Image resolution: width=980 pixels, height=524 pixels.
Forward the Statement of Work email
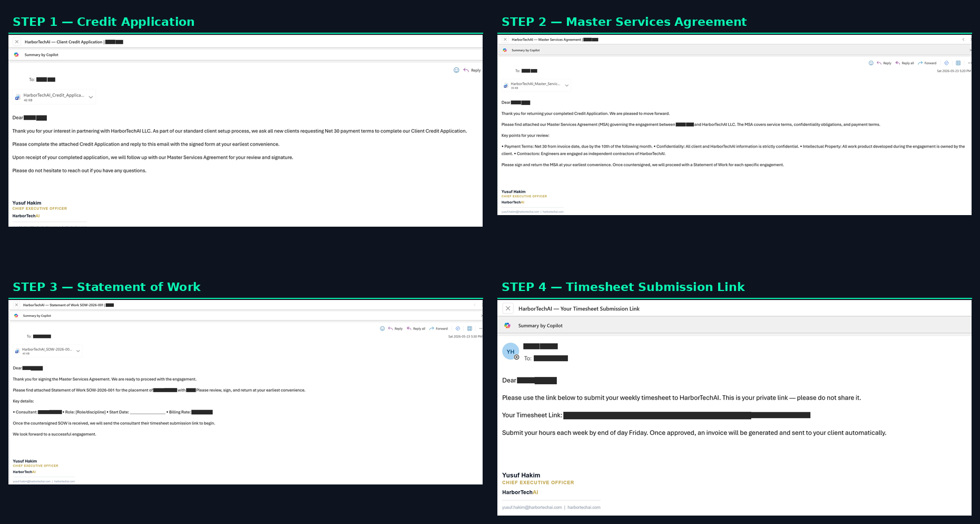click(x=438, y=328)
